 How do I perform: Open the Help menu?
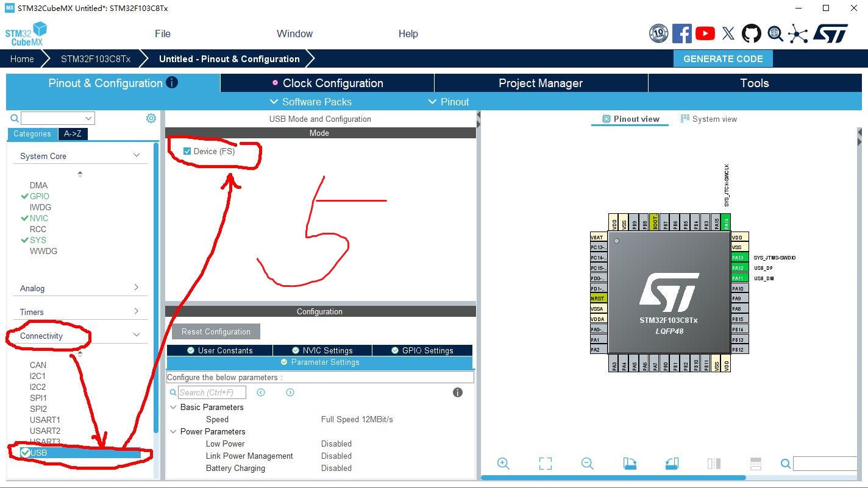(x=408, y=34)
